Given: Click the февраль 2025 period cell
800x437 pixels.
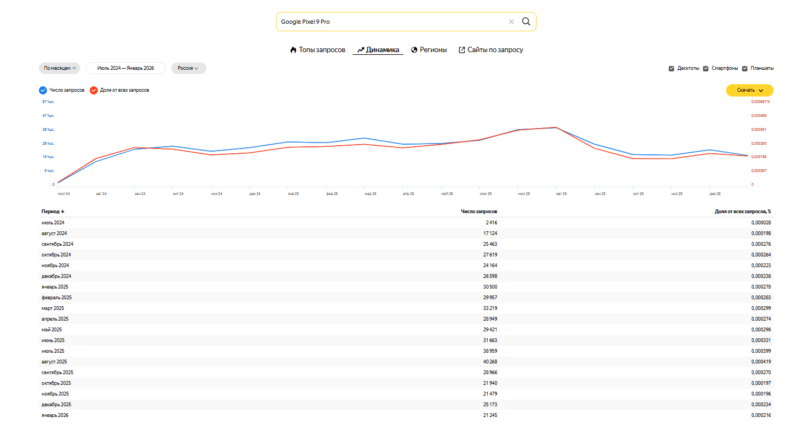Looking at the screenshot, I should [x=57, y=298].
